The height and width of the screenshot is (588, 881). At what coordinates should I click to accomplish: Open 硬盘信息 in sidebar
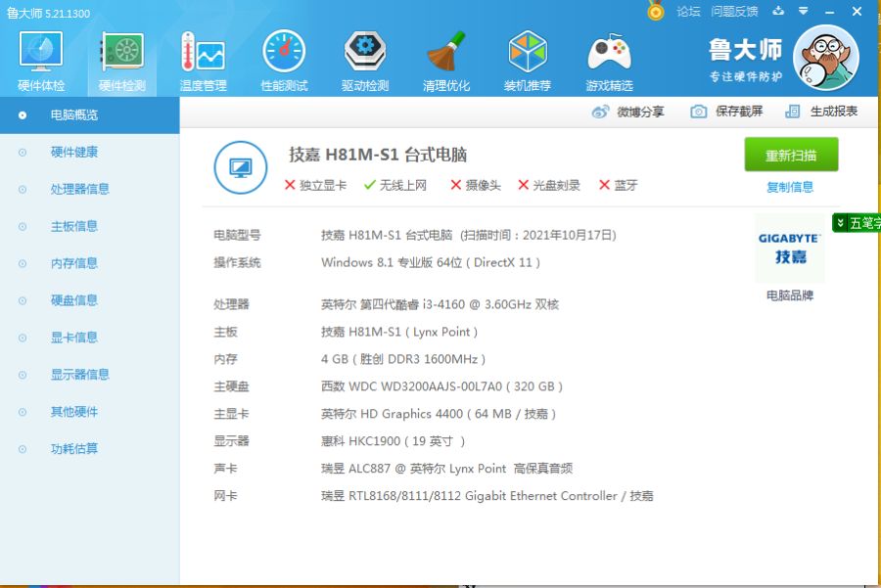(x=90, y=300)
